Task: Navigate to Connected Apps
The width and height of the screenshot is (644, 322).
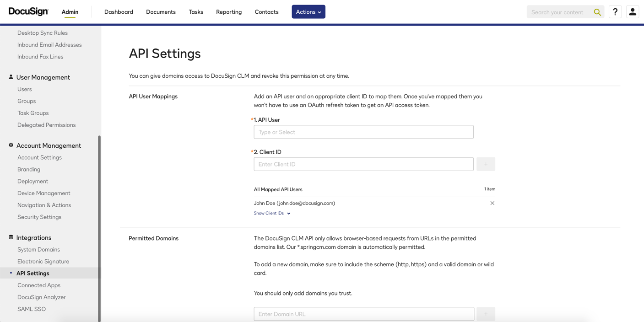Action: coord(39,285)
